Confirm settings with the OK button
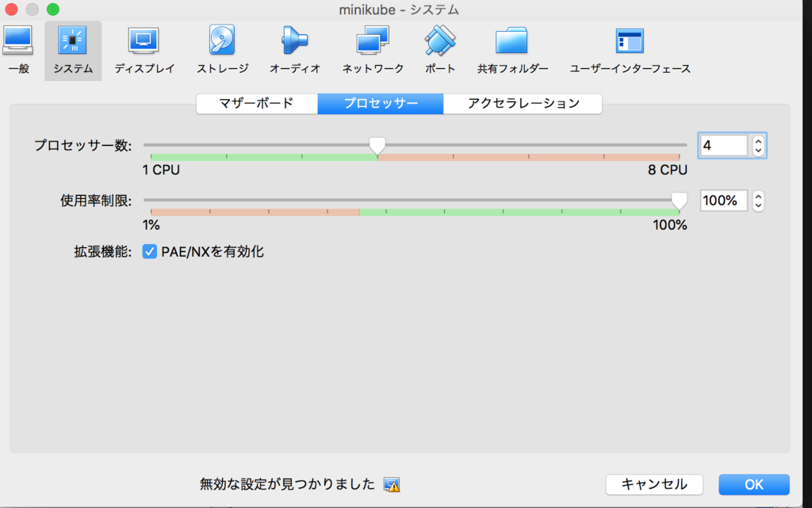Image resolution: width=812 pixels, height=508 pixels. click(x=754, y=485)
